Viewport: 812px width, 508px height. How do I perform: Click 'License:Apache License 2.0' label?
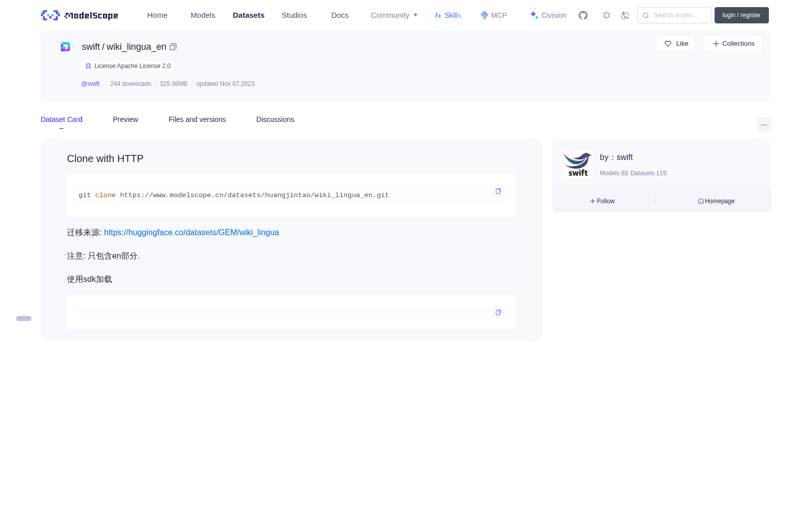pos(132,66)
